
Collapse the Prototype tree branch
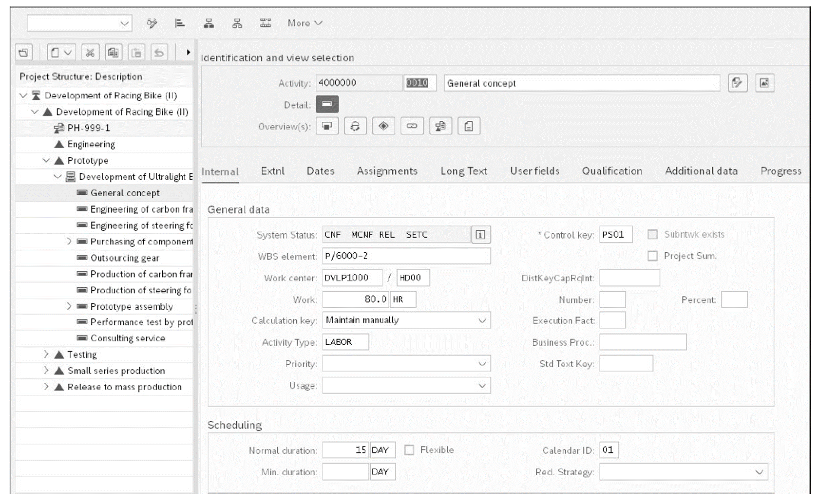47,160
